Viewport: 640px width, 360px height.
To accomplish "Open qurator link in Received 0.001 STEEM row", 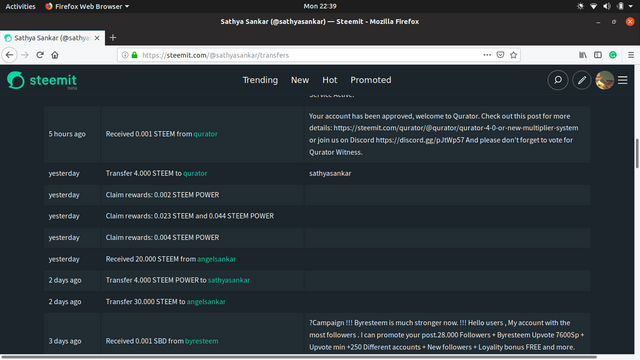I will [x=205, y=134].
